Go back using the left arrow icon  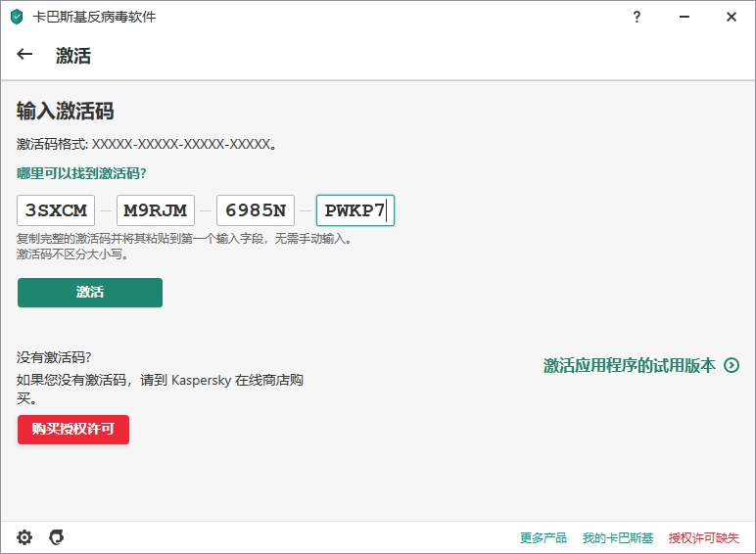pyautogui.click(x=24, y=55)
